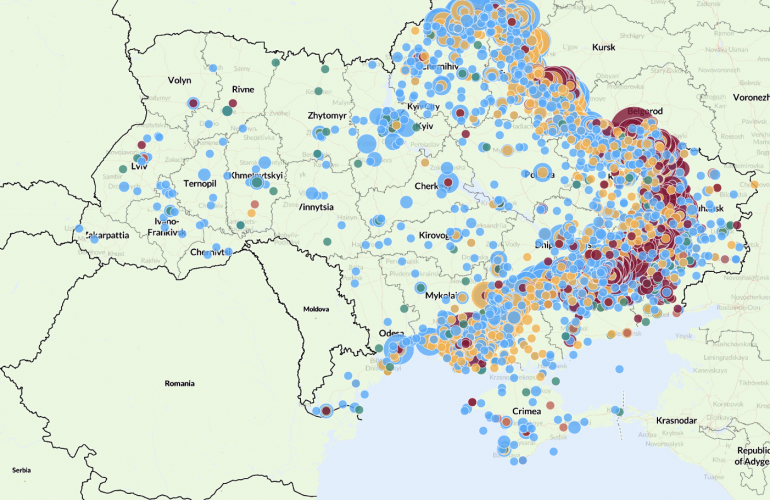
Task: Select the large blue circle beside Cherkasy label
Action: (x=446, y=183)
